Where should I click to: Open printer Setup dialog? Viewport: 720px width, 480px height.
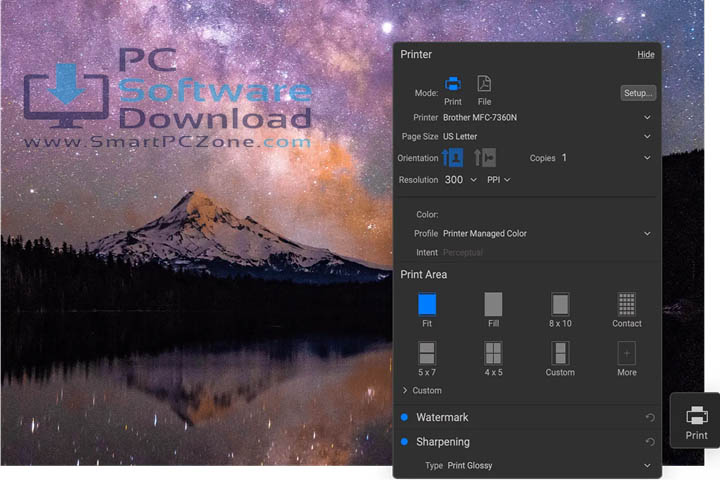[x=638, y=93]
